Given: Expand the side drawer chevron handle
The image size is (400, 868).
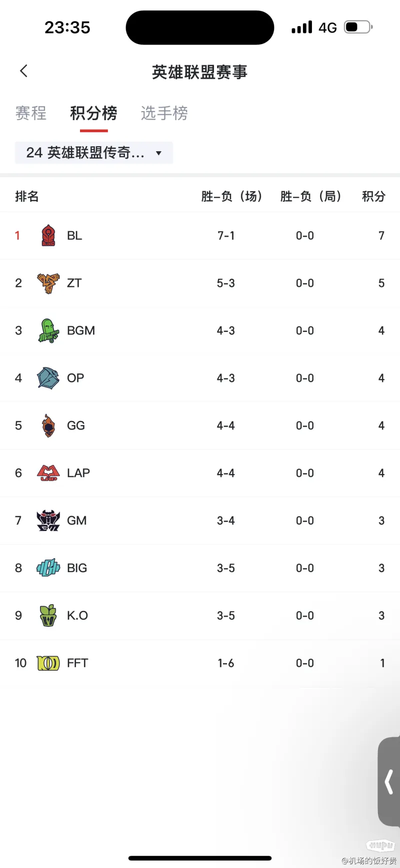Looking at the screenshot, I should coord(388,781).
